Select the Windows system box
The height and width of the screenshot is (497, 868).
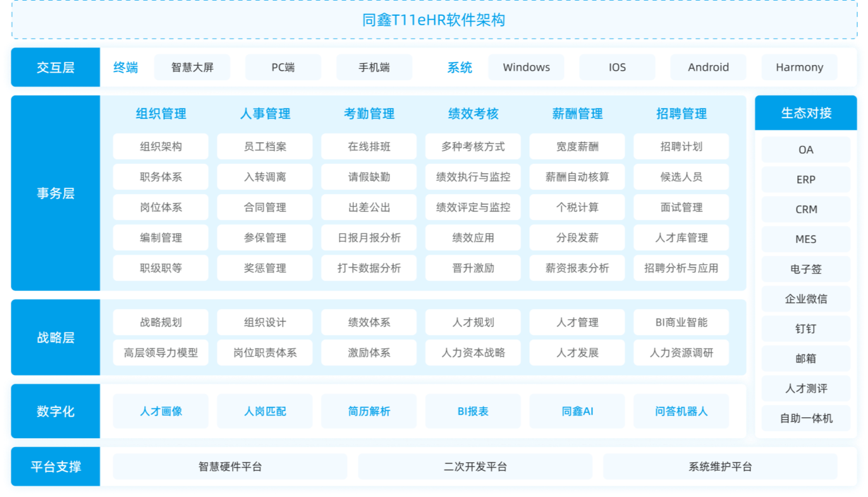(x=526, y=67)
